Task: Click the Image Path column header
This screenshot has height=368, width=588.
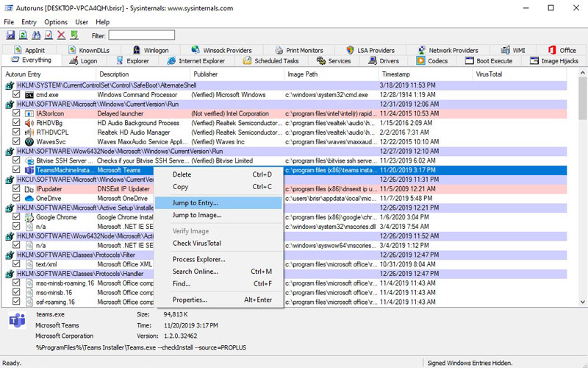Action: pyautogui.click(x=331, y=74)
